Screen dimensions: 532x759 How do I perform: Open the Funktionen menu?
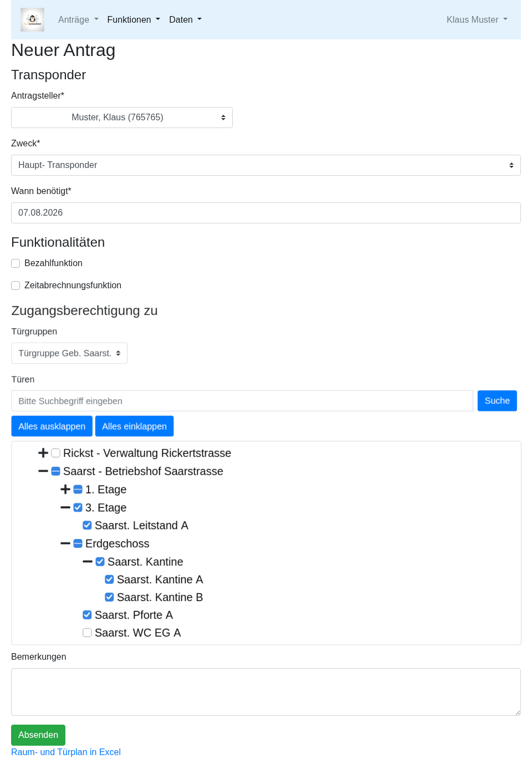pos(134,19)
